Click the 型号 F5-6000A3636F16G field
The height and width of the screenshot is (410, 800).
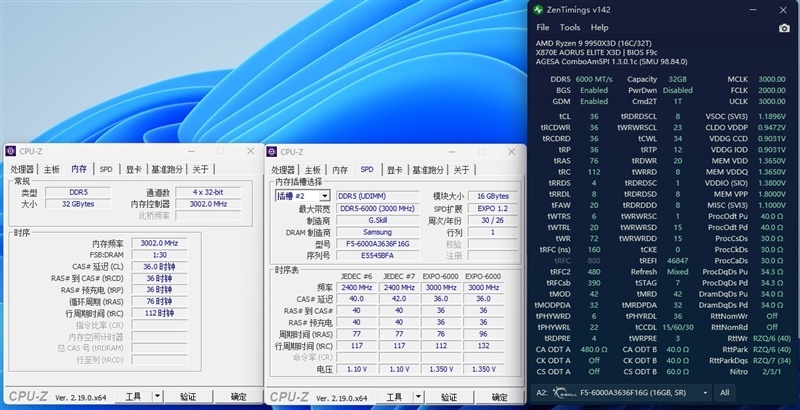378,244
